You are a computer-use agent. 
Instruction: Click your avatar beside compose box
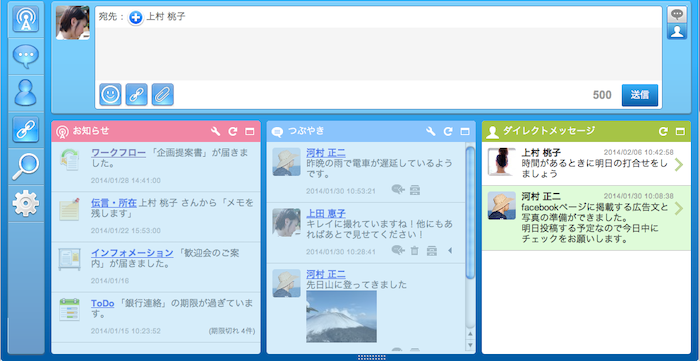[73, 23]
